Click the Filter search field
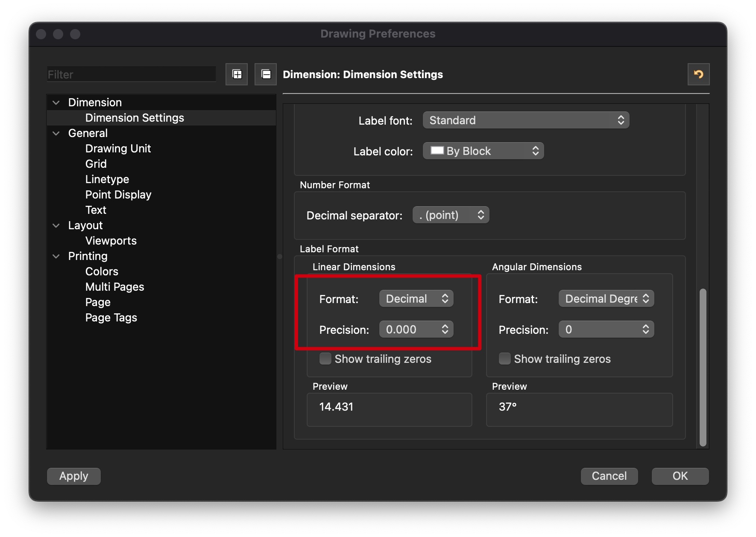The image size is (756, 537). click(x=131, y=75)
